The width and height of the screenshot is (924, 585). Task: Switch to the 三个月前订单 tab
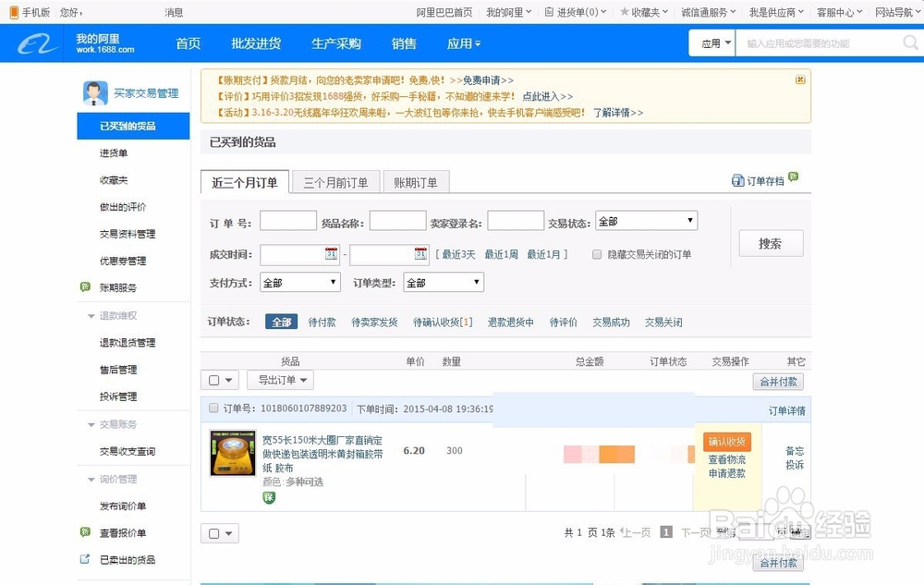click(336, 182)
